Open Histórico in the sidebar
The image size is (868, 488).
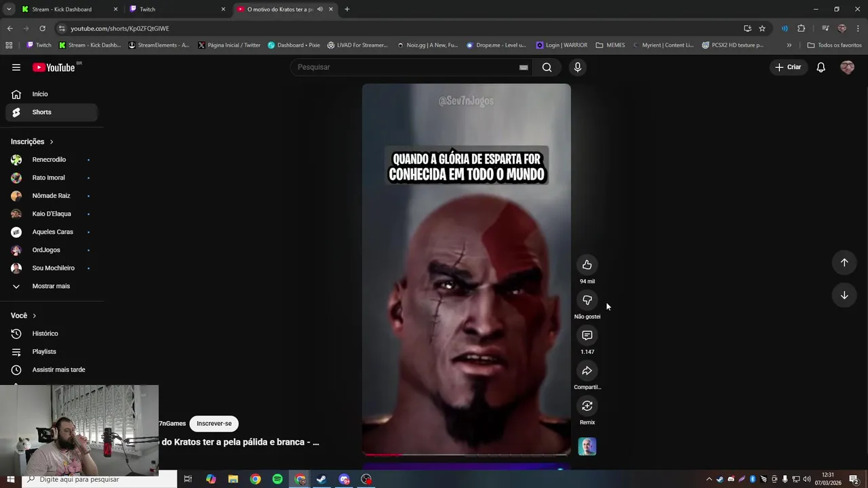[x=51, y=333]
